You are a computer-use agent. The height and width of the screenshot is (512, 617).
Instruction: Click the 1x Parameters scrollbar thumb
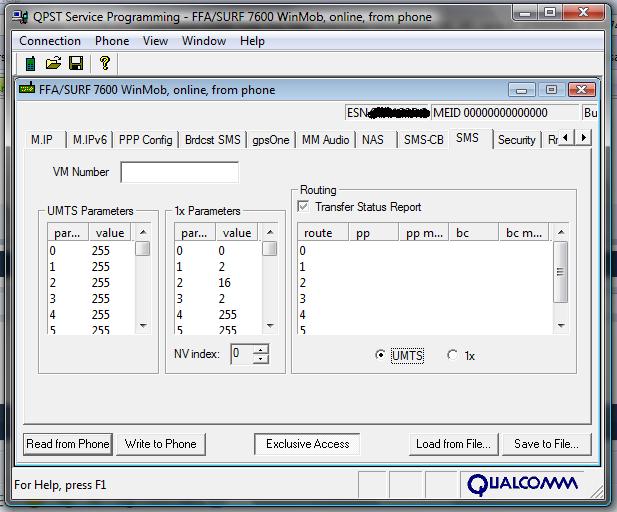[270, 249]
